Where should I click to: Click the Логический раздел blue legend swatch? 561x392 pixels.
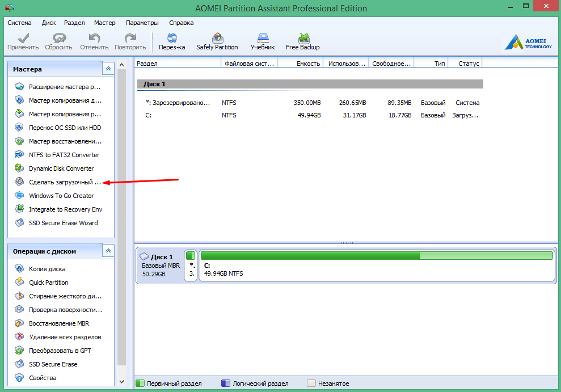[225, 383]
